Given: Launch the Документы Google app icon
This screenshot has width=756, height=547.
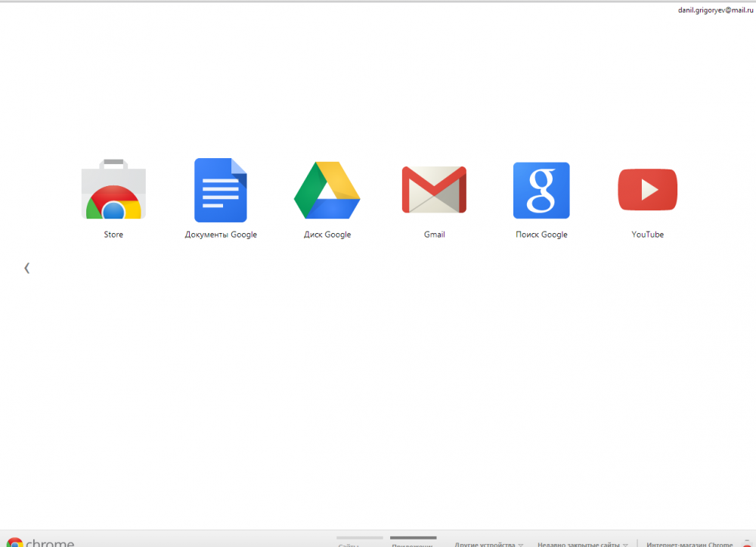Looking at the screenshot, I should [x=221, y=190].
